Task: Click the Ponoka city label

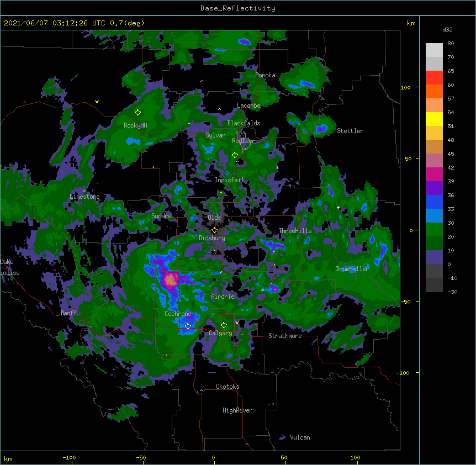Action: tap(265, 75)
